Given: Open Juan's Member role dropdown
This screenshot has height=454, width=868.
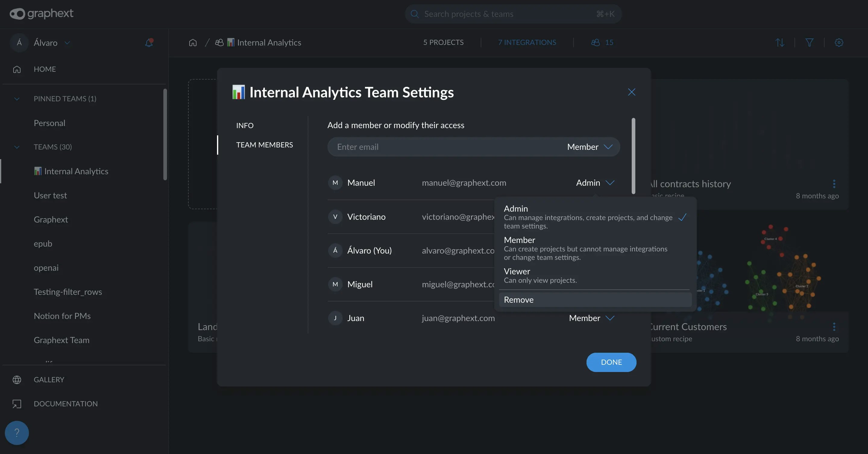Looking at the screenshot, I should tap(592, 318).
